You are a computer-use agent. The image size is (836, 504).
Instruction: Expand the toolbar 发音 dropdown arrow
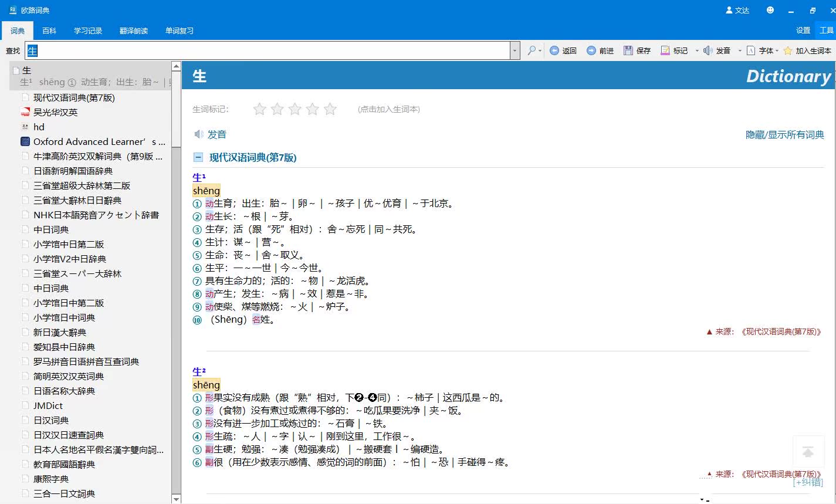(x=740, y=50)
